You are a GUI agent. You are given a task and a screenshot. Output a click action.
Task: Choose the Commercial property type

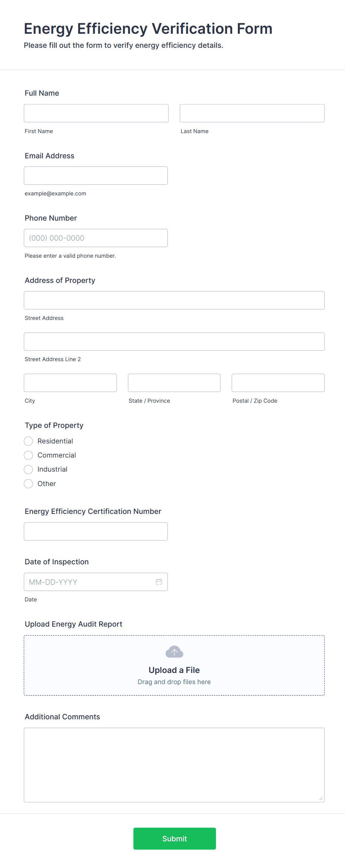pos(29,455)
